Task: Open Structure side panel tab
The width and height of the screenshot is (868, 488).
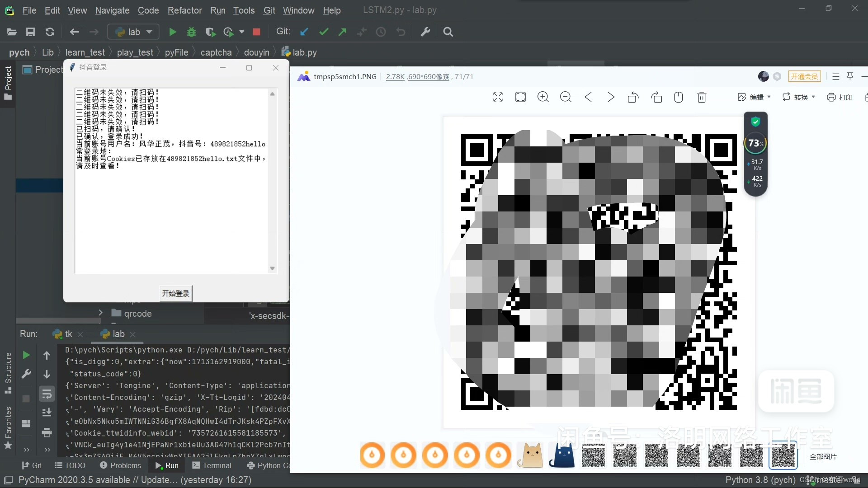Action: (x=8, y=373)
